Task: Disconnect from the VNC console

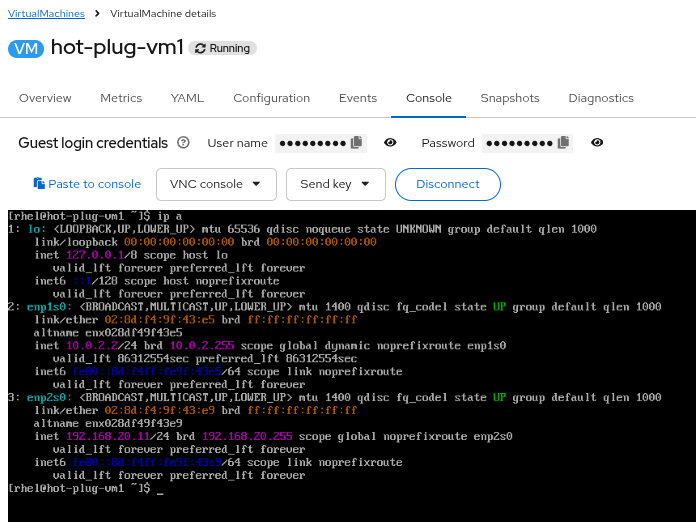Action: click(447, 184)
